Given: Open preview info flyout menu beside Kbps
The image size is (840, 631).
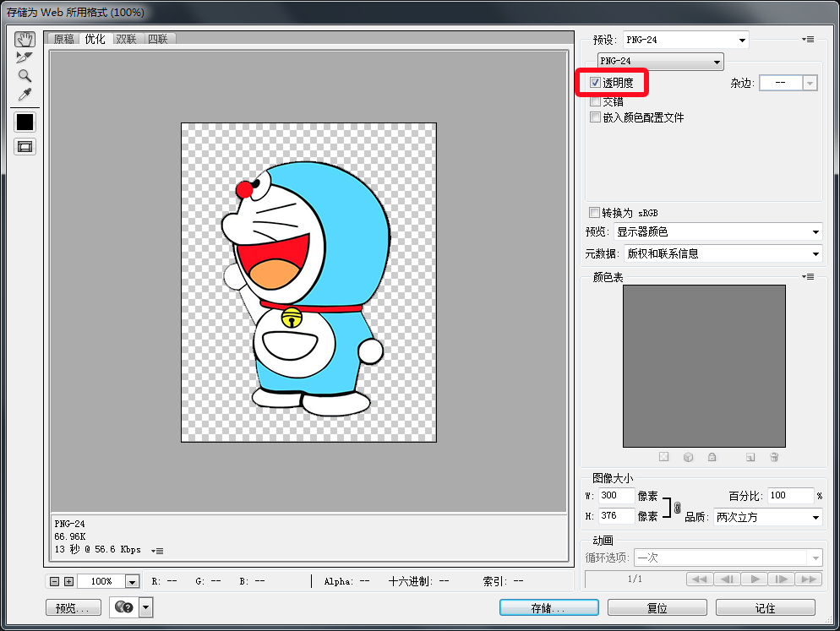Looking at the screenshot, I should pyautogui.click(x=157, y=551).
